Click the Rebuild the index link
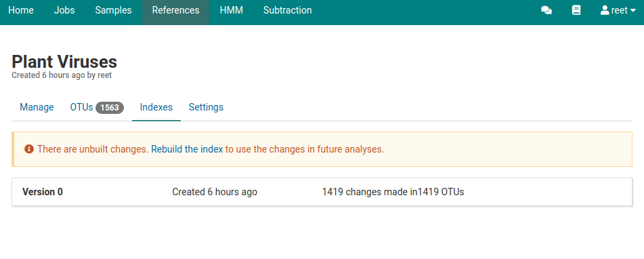Viewport: 644px width, 259px height. coord(187,149)
